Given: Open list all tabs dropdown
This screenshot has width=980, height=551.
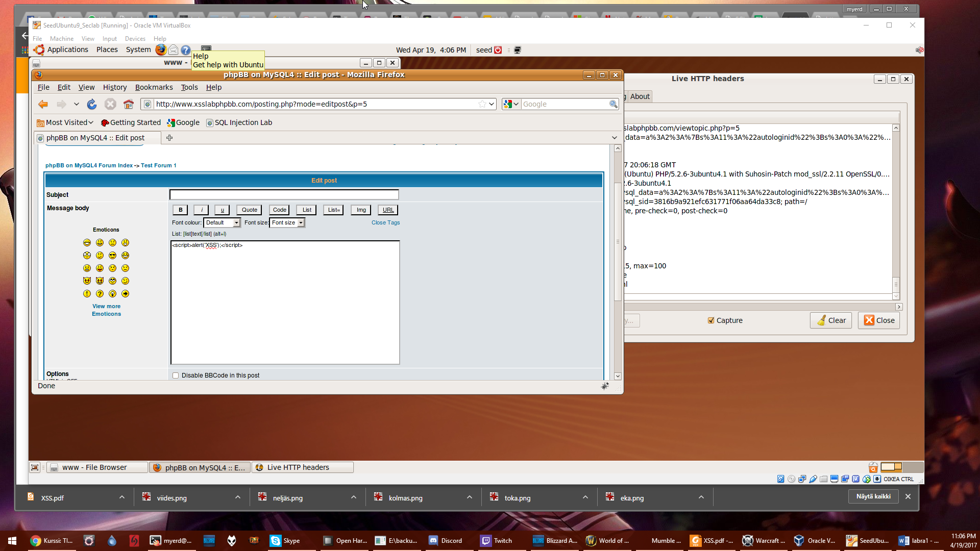Looking at the screenshot, I should tap(615, 138).
